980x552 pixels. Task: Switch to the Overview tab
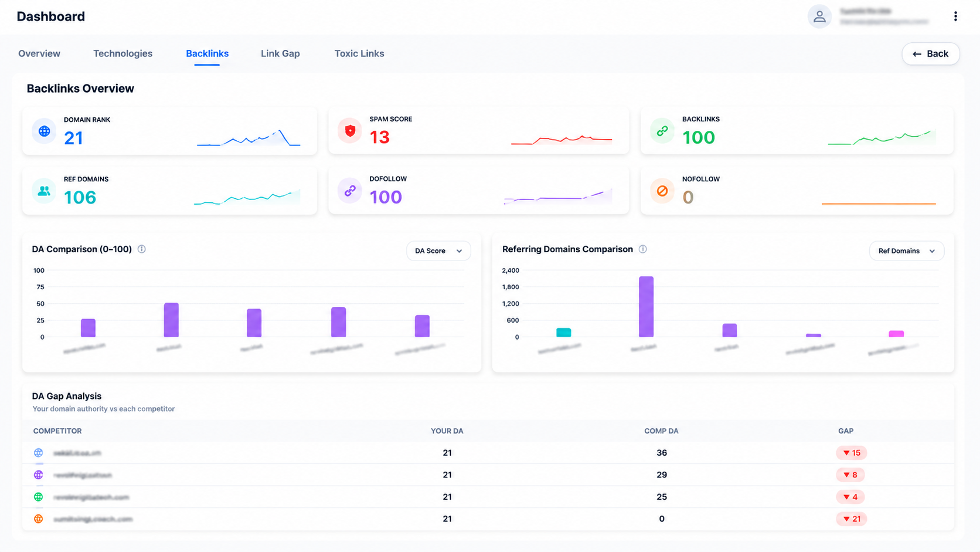click(x=39, y=53)
